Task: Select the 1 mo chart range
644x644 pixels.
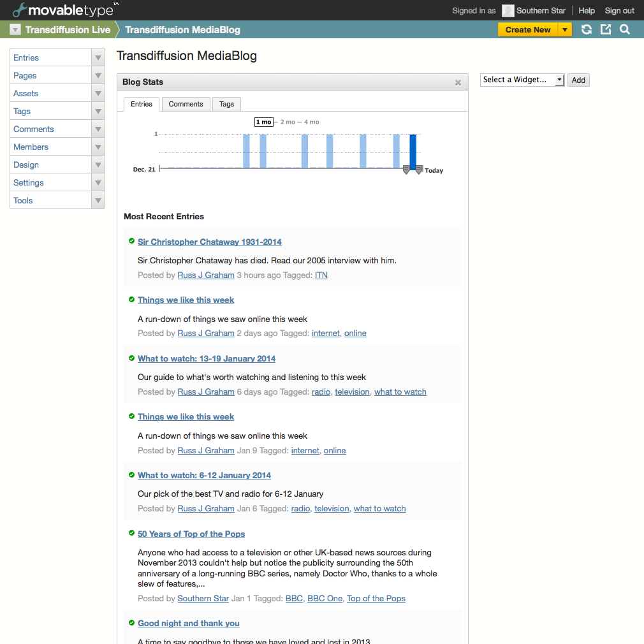Action: pyautogui.click(x=264, y=122)
